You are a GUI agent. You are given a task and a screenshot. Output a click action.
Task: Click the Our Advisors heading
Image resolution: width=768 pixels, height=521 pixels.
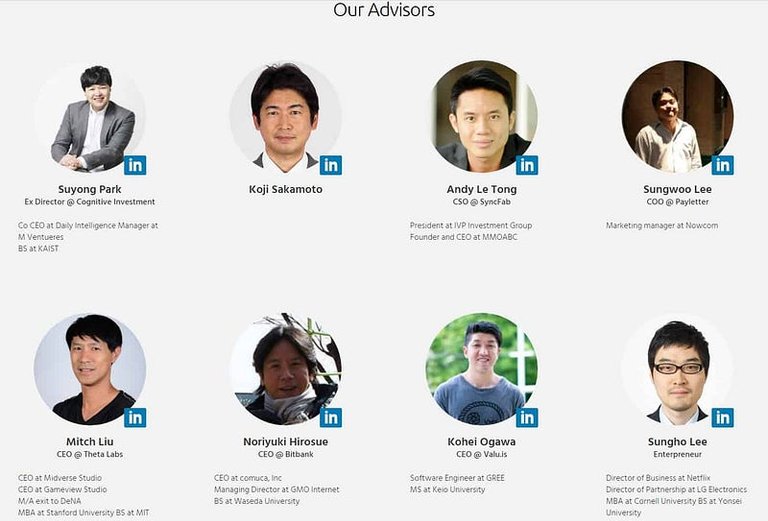point(384,11)
